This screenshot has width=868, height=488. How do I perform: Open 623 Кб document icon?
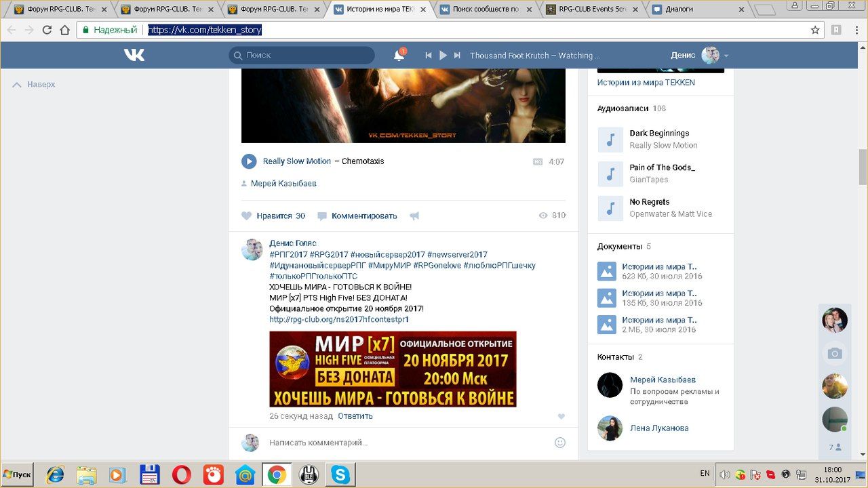(x=607, y=271)
